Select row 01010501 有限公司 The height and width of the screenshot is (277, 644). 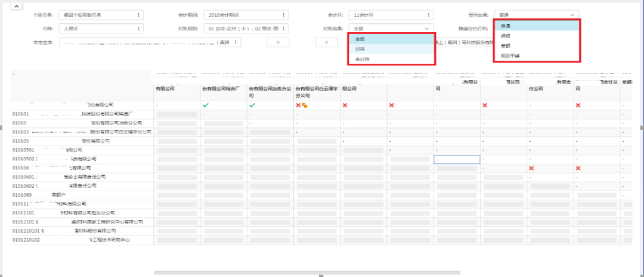(82, 150)
